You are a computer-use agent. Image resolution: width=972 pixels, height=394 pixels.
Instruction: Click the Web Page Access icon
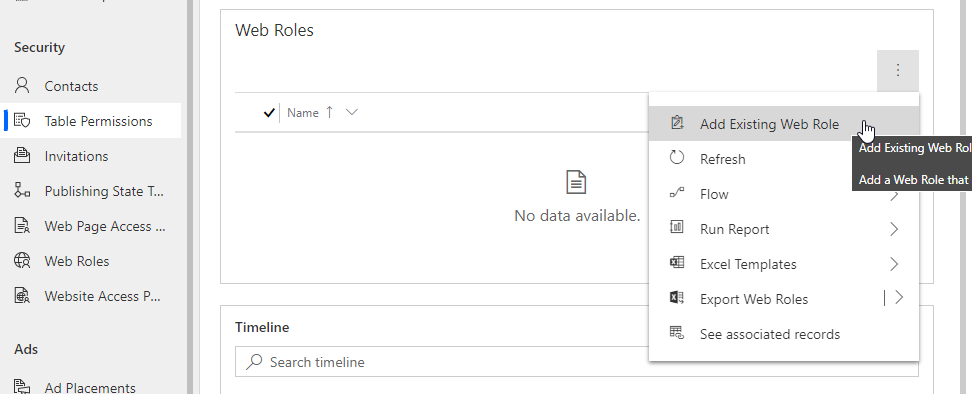[22, 226]
